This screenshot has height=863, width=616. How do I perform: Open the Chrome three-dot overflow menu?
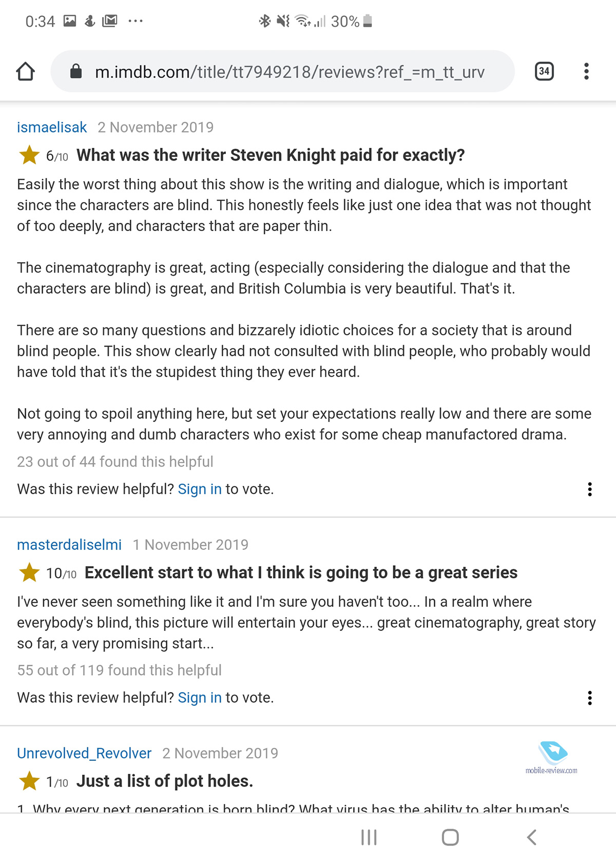(586, 71)
